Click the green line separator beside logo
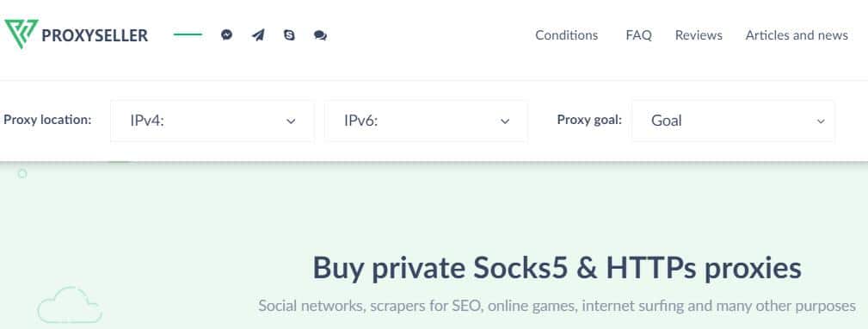The image size is (868, 329). (188, 35)
